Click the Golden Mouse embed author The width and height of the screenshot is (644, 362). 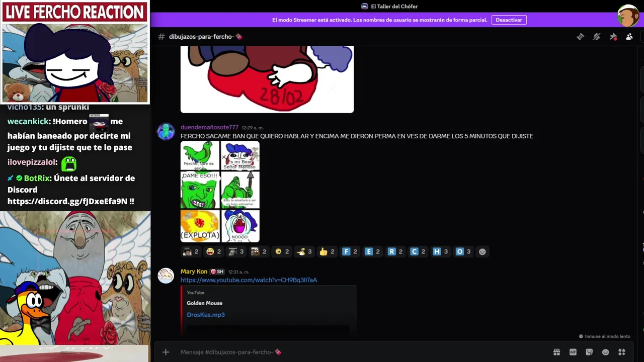(204, 303)
